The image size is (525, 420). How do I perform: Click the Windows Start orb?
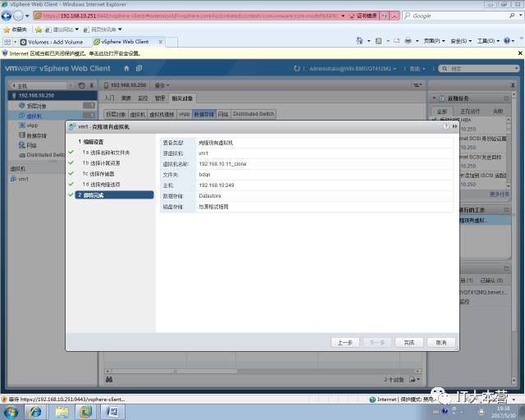10,412
